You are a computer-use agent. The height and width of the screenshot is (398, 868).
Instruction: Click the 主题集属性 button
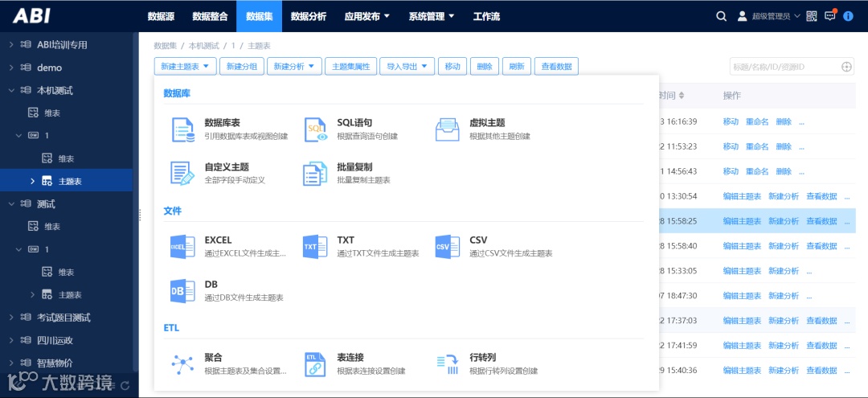pyautogui.click(x=351, y=67)
